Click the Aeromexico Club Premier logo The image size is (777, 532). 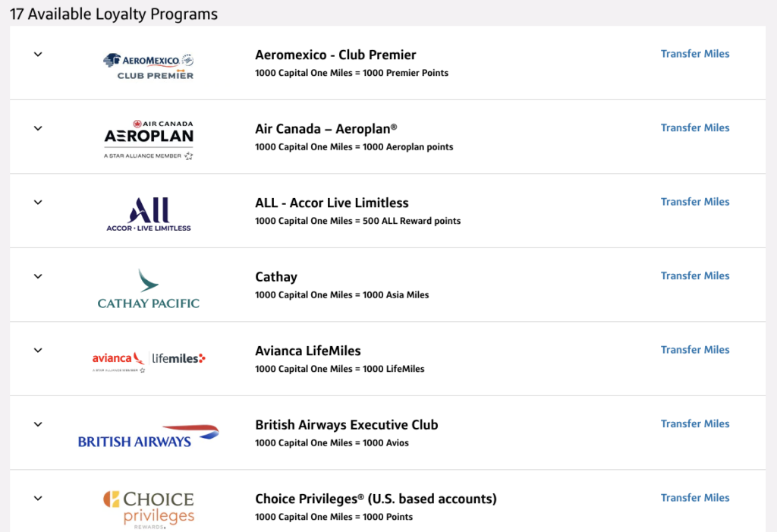pos(149,65)
